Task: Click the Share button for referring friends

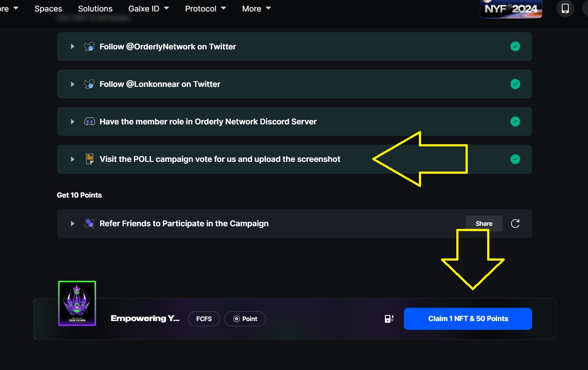Action: pos(484,224)
